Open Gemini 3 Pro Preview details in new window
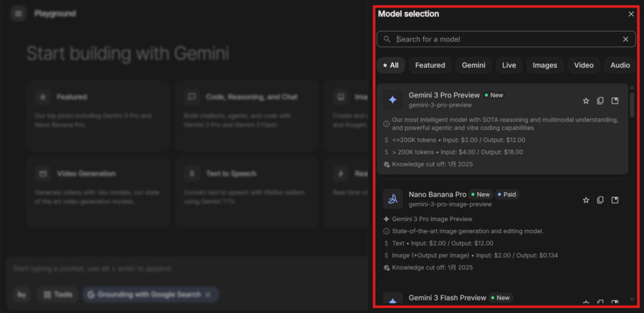Screen dimensions: 644x313 (615, 101)
